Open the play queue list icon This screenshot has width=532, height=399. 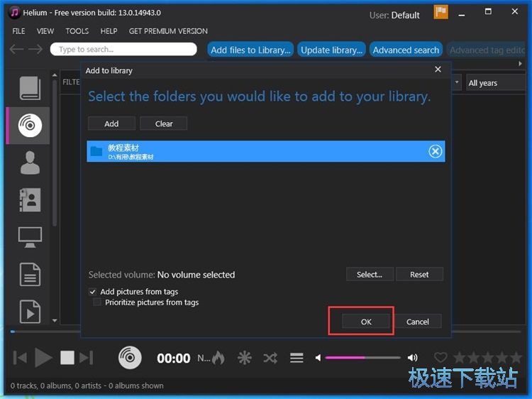coord(297,358)
